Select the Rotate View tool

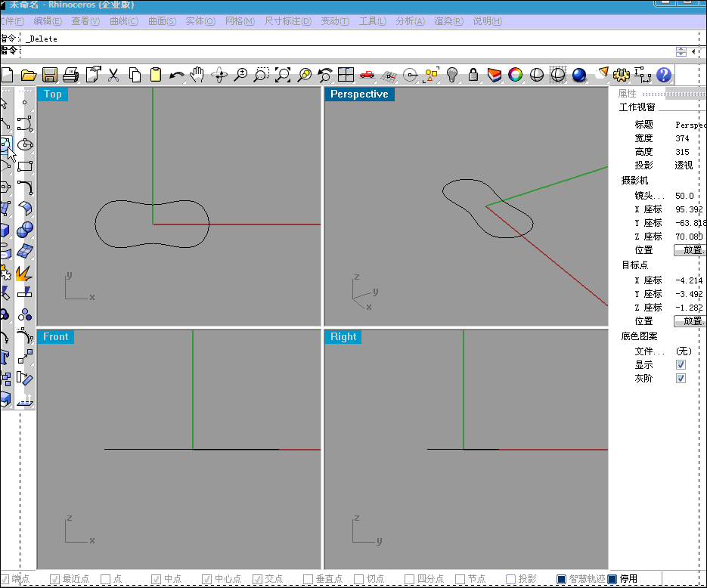pos(219,75)
